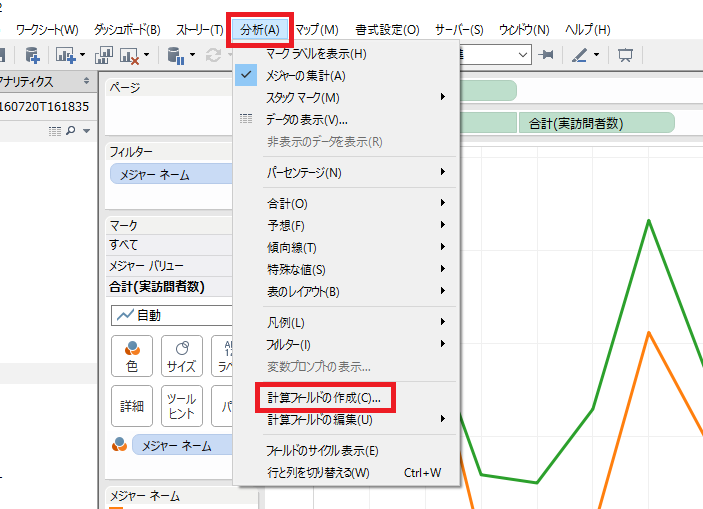
Task: Select すべて in the Marks card
Action: tap(169, 245)
